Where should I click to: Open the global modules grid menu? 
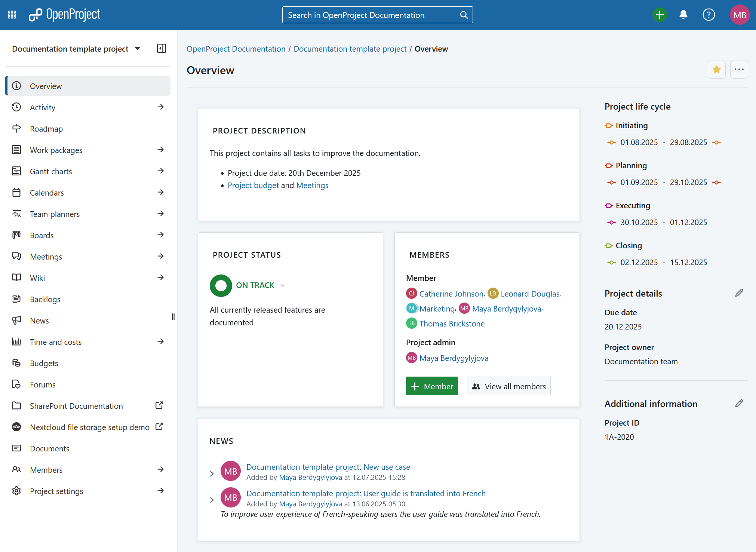click(x=12, y=15)
